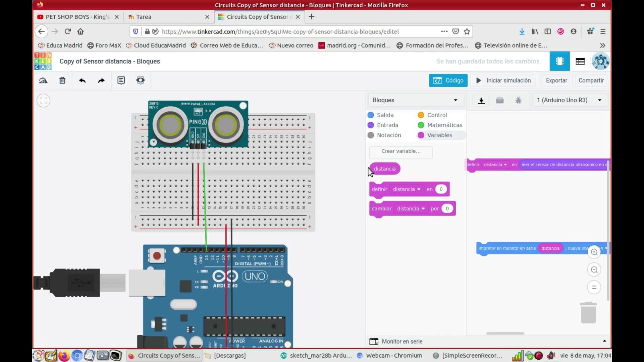The height and width of the screenshot is (362, 644).
Task: Click the download code icon
Action: coord(481,100)
